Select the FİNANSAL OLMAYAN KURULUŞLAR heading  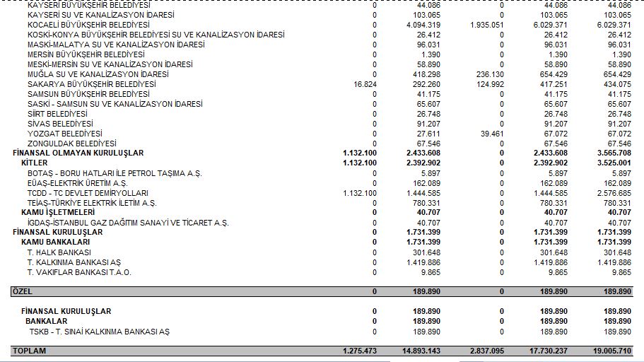[x=78, y=153]
